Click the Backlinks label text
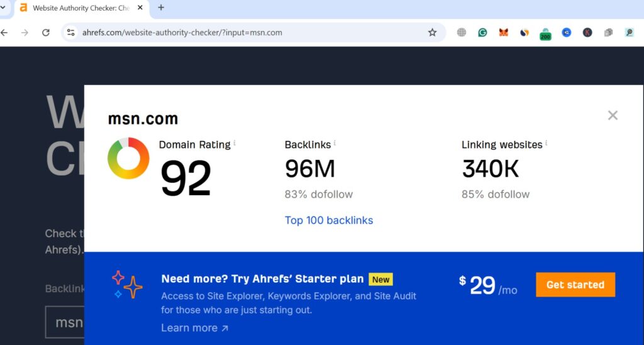The width and height of the screenshot is (644, 345). pos(308,145)
